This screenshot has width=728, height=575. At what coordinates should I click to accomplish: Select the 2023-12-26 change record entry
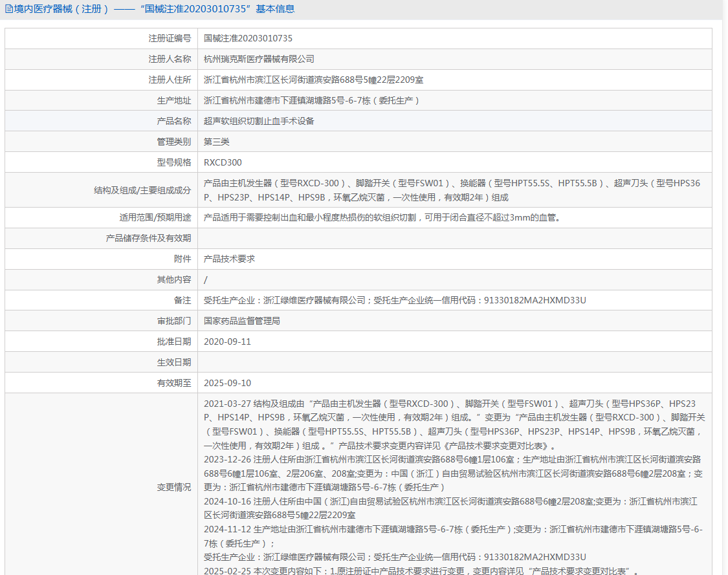[453, 473]
